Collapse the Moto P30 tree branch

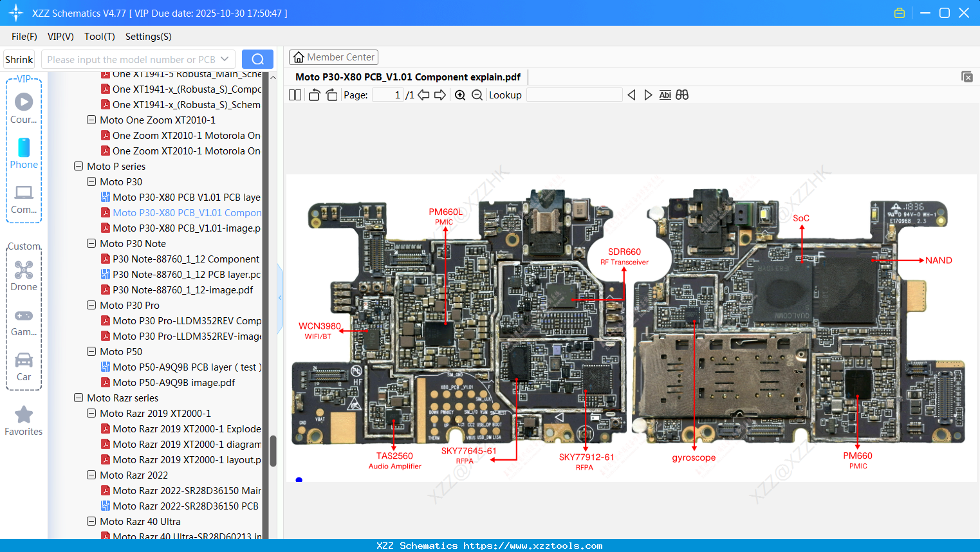tap(91, 181)
